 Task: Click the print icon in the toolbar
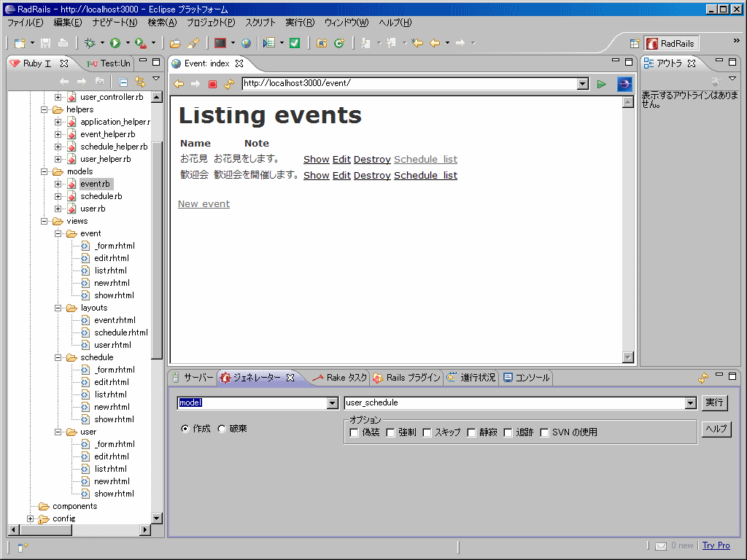[x=63, y=44]
